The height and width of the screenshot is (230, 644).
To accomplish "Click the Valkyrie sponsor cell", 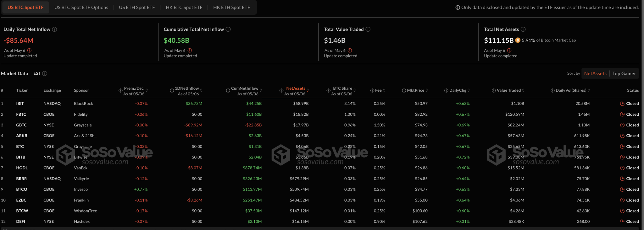I will [81, 179].
